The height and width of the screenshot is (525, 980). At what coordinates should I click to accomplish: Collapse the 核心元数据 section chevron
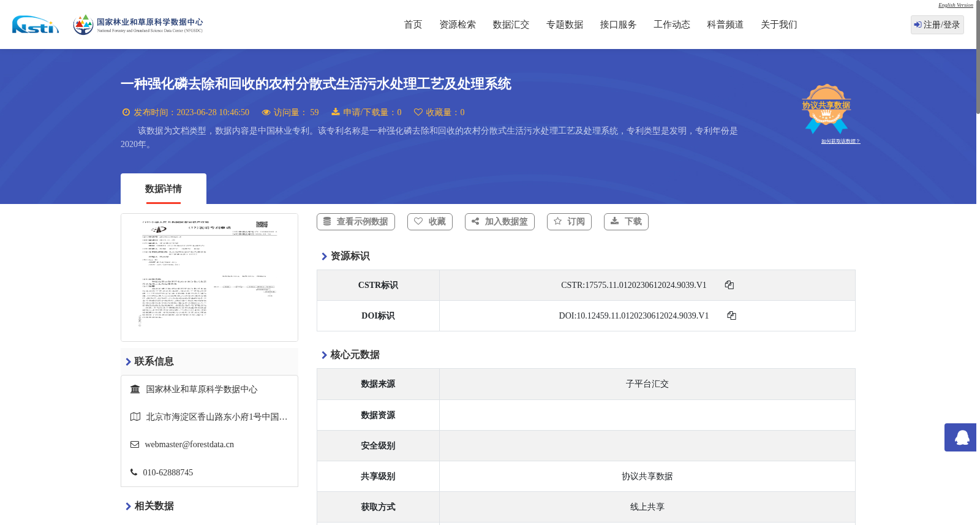pyautogui.click(x=324, y=355)
